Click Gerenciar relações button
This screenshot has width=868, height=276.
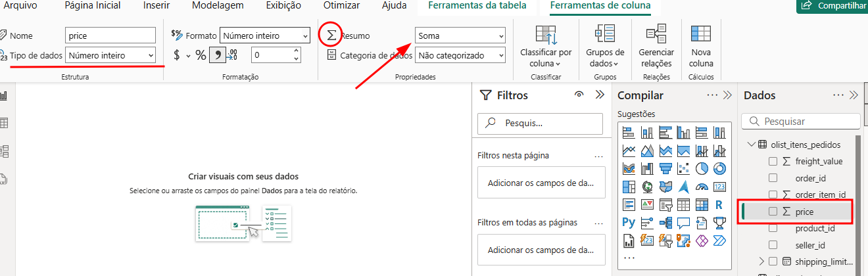[x=656, y=46]
